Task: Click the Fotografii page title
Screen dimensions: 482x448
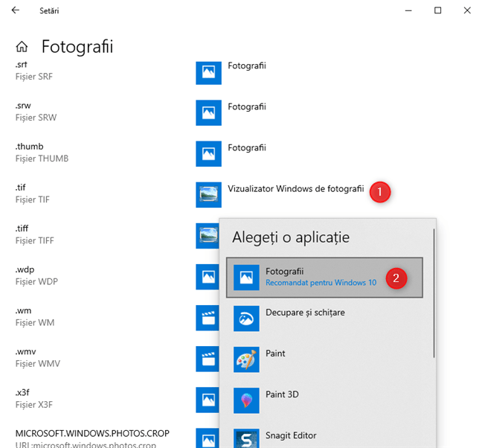Action: 77,47
